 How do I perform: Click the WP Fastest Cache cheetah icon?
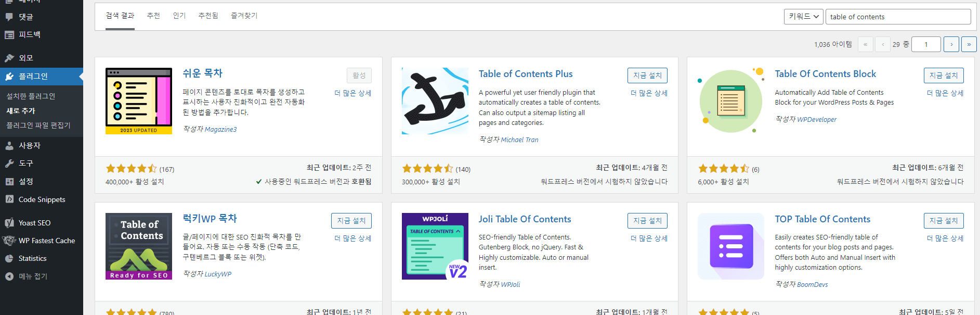(x=9, y=241)
